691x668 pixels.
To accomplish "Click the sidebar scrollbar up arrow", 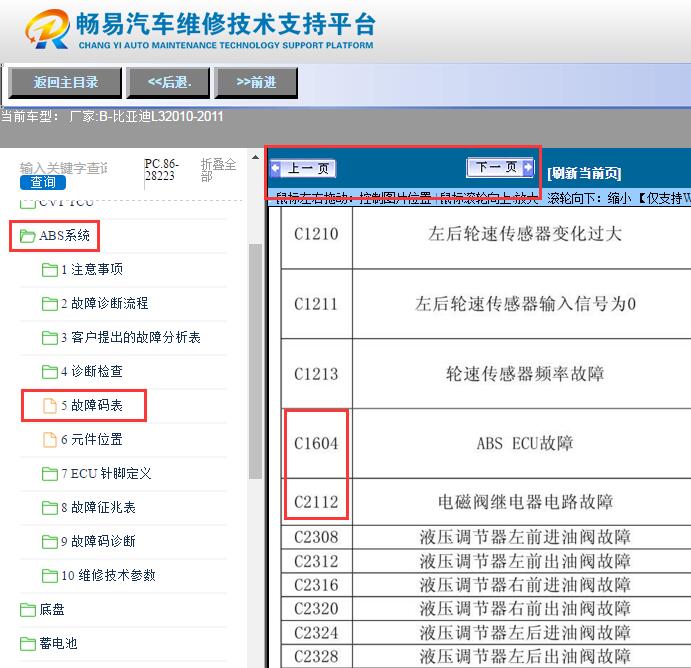I will click(x=255, y=157).
